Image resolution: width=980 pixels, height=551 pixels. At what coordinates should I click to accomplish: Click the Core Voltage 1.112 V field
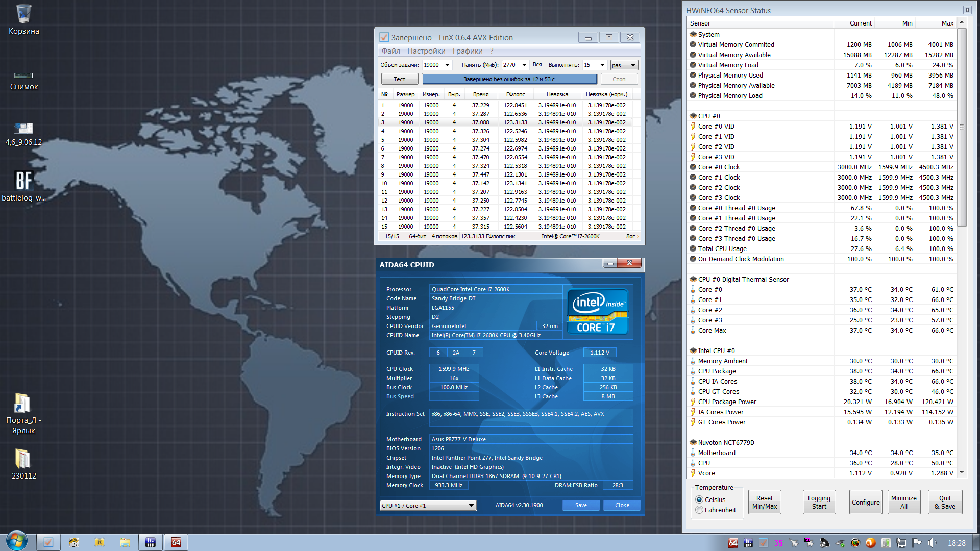point(600,353)
